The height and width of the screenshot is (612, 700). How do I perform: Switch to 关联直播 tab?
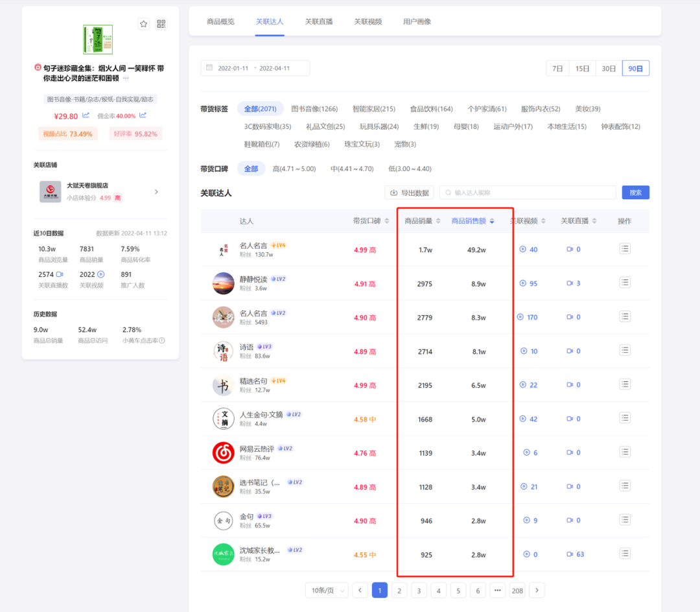point(318,21)
